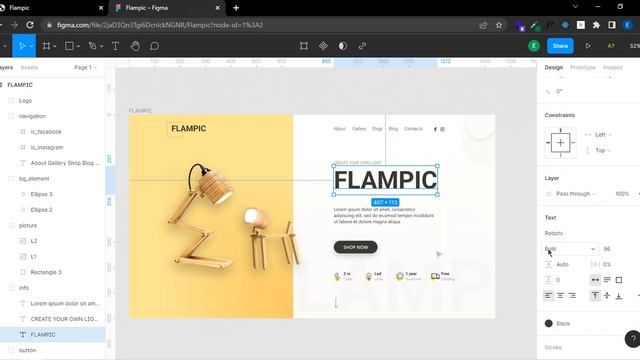Reload the browser page

click(30, 25)
